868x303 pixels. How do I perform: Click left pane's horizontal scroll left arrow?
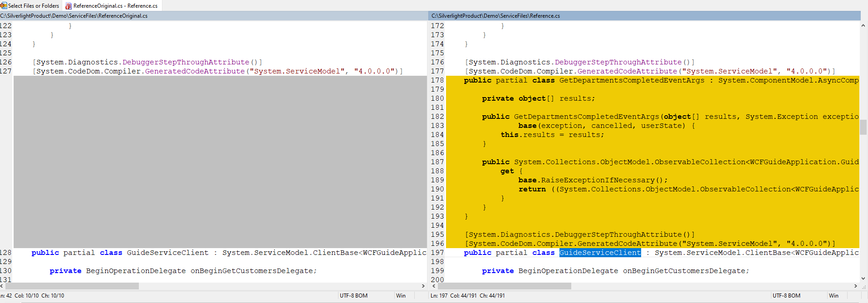tap(2, 286)
